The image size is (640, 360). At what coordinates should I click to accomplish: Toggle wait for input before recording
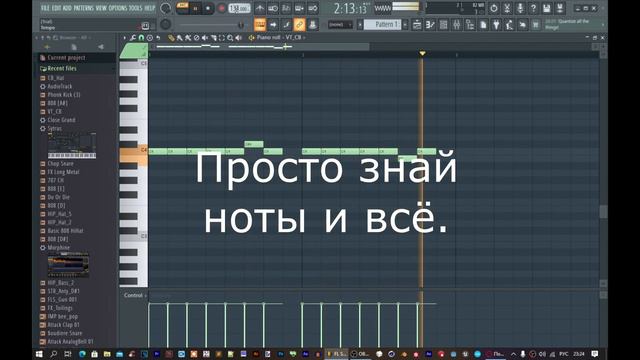coord(273,8)
